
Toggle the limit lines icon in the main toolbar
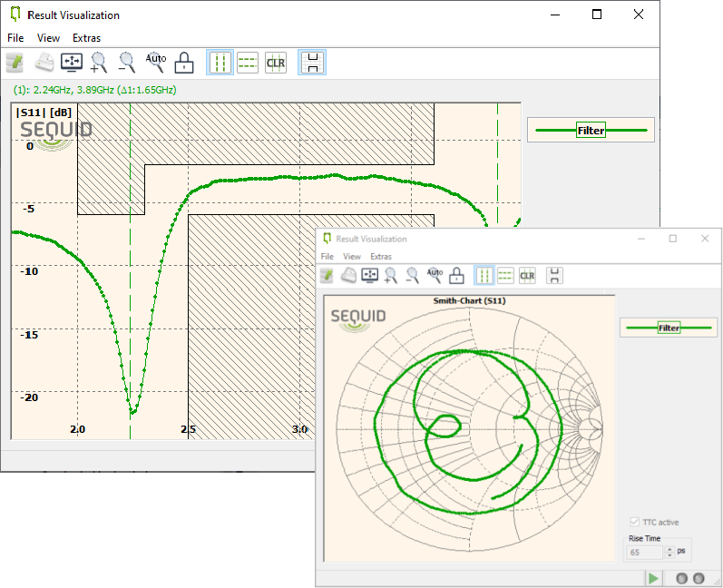312,63
